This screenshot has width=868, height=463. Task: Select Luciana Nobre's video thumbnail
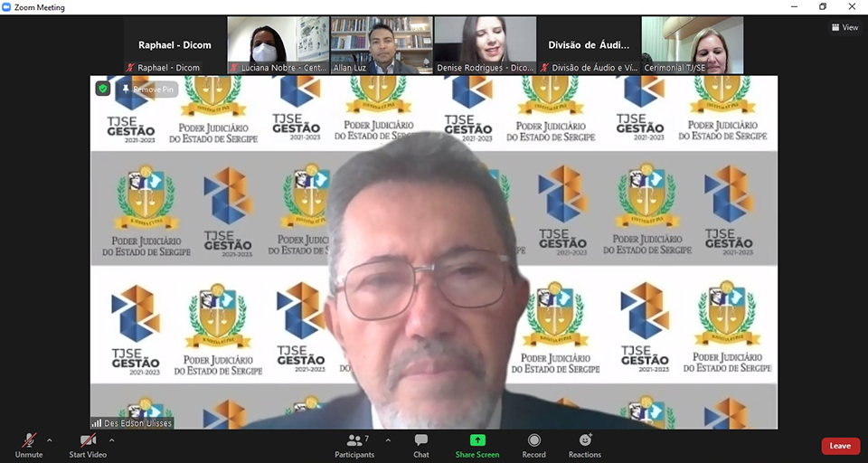coord(278,45)
